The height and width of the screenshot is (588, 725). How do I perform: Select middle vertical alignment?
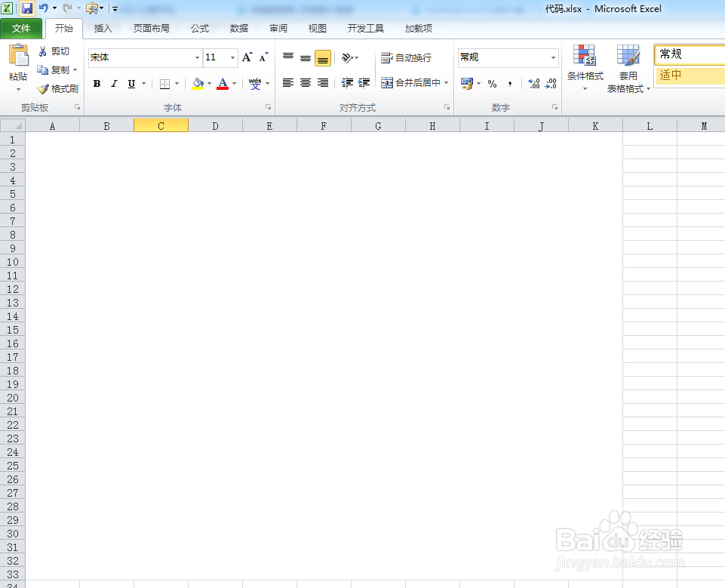pyautogui.click(x=306, y=57)
